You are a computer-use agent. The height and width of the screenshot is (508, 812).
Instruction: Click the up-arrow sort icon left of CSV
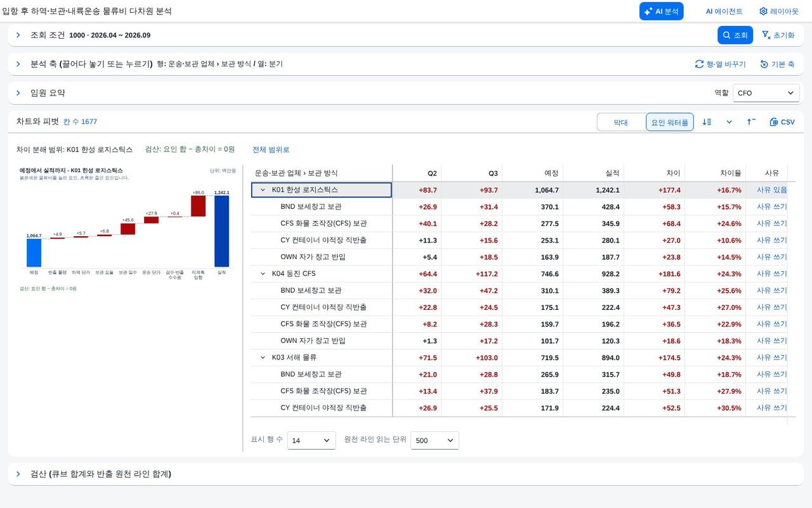(751, 122)
